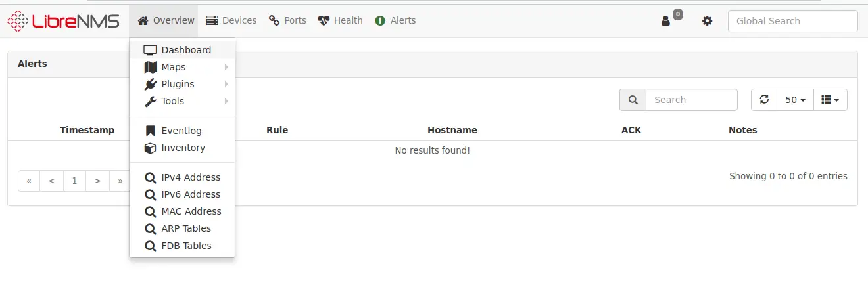Screen dimensions: 868x281
Task: Open the Ports menu
Action: coord(287,20)
